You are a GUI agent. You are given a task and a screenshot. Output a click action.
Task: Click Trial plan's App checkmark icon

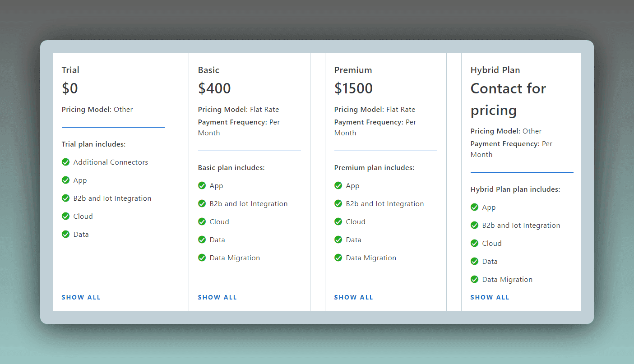[66, 180]
